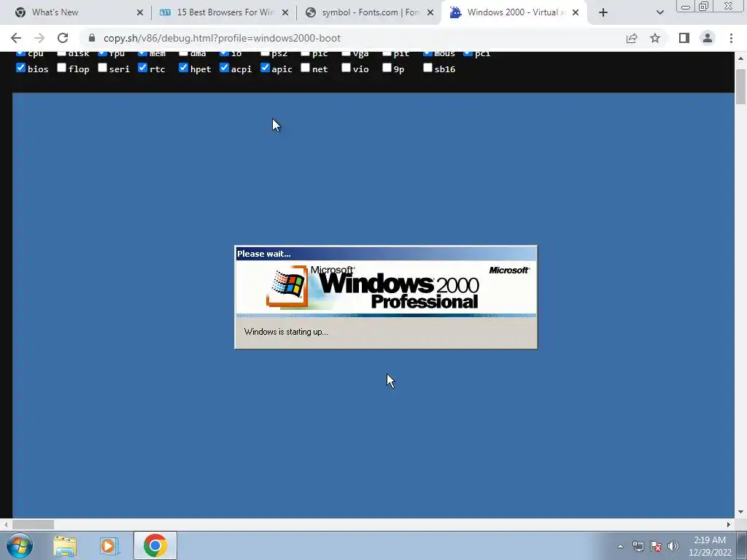Click the browser forward arrow
This screenshot has height=560, width=747.
pos(39,38)
